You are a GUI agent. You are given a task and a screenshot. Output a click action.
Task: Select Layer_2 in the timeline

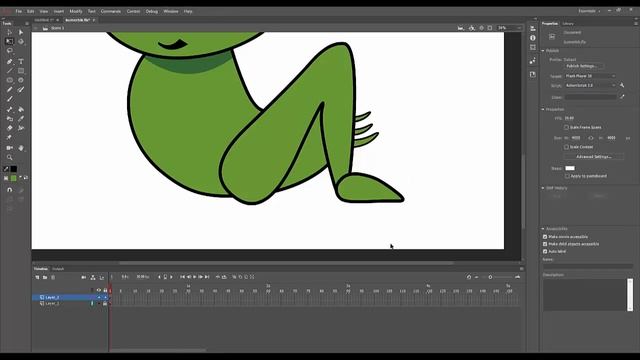[x=52, y=297]
